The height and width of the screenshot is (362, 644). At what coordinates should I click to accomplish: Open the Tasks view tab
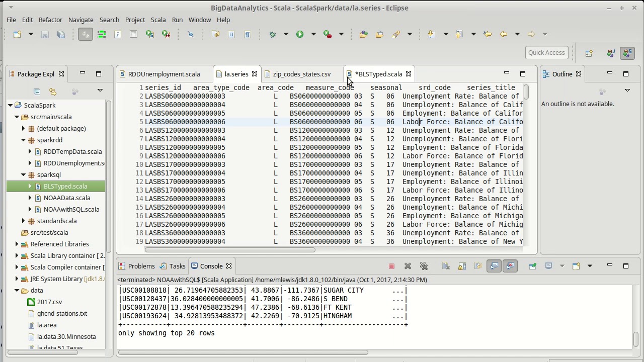(x=177, y=266)
